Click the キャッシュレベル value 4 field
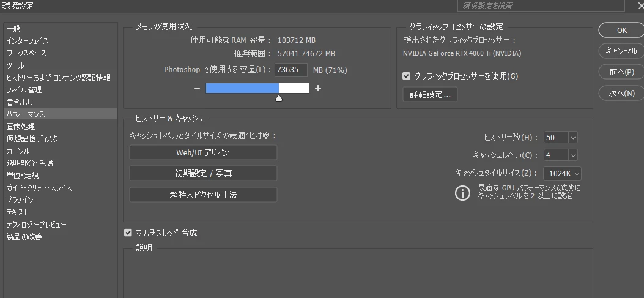The width and height of the screenshot is (644, 298). click(x=557, y=155)
